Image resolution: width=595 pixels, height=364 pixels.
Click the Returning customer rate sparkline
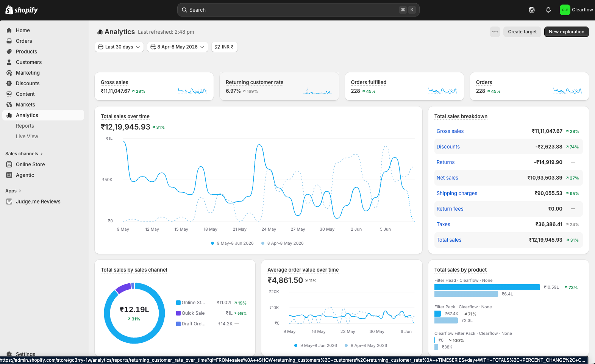[x=317, y=91]
